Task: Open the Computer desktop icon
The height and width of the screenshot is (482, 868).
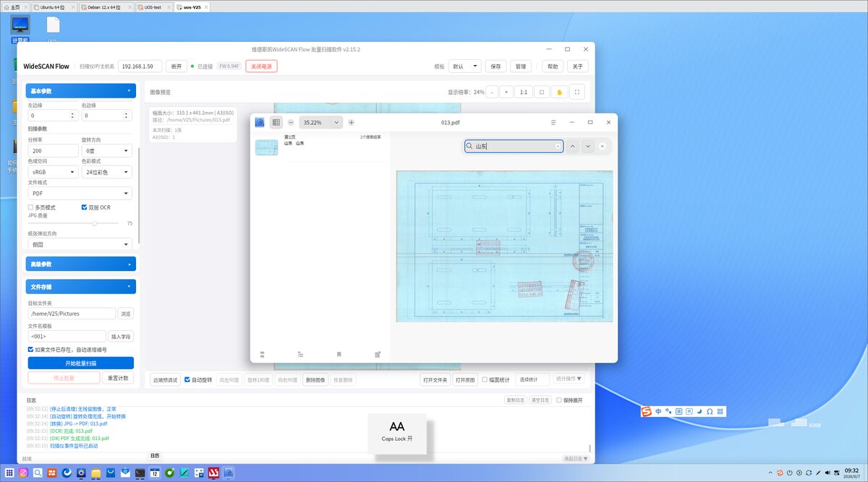Action: tap(20, 29)
